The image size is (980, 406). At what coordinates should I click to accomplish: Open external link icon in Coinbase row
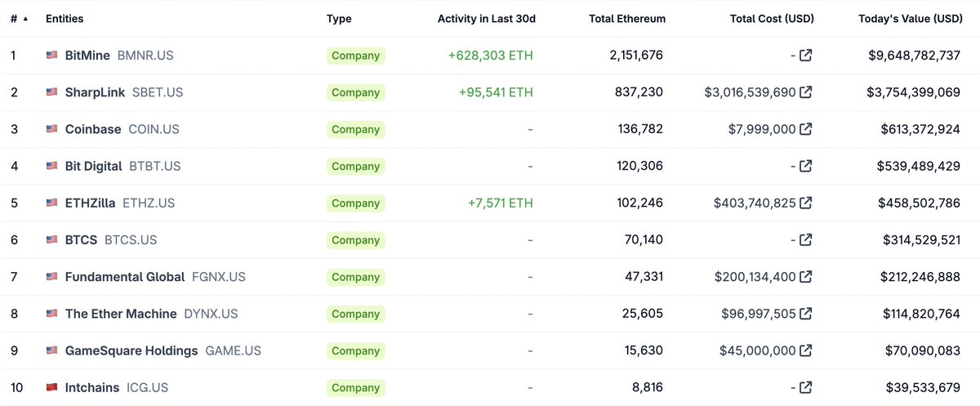click(x=805, y=129)
